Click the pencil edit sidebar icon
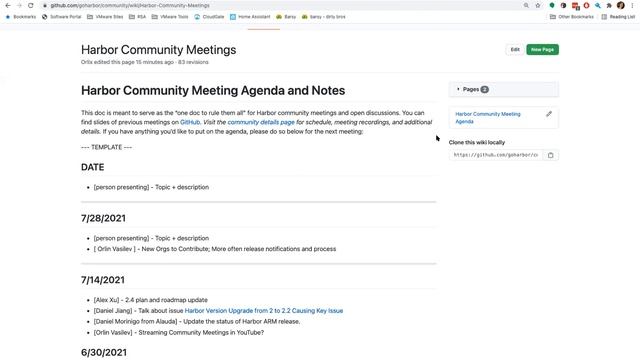 [x=549, y=114]
